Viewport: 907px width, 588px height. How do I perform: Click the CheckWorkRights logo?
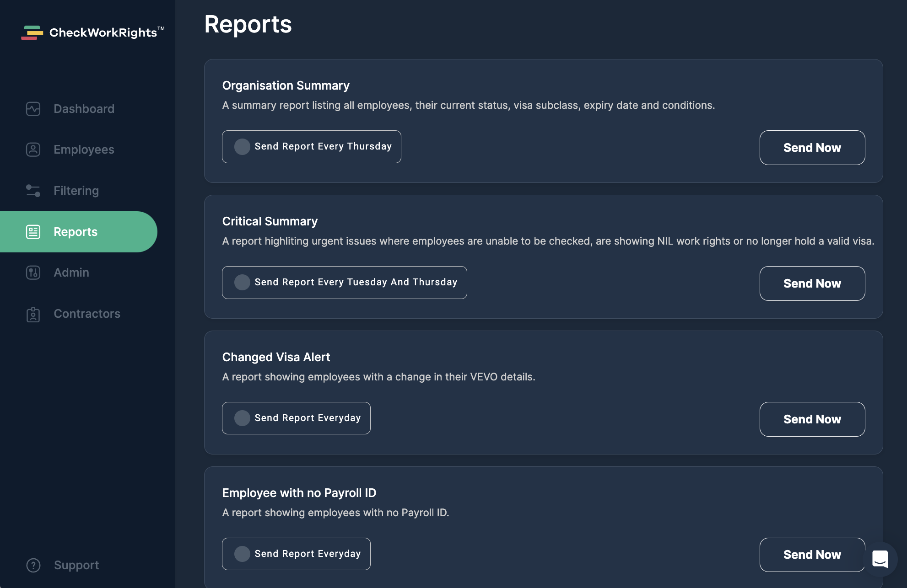(92, 32)
